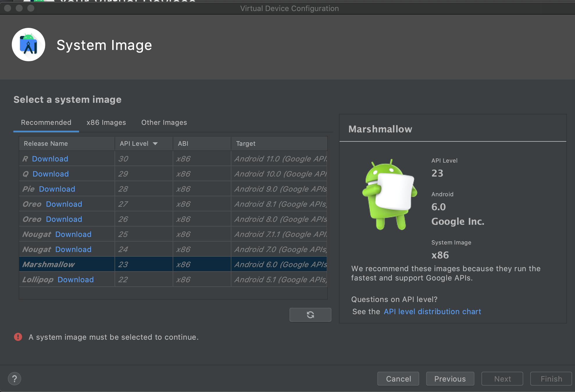Viewport: 575px width, 392px height.
Task: Open the help question mark icon
Action: point(15,379)
